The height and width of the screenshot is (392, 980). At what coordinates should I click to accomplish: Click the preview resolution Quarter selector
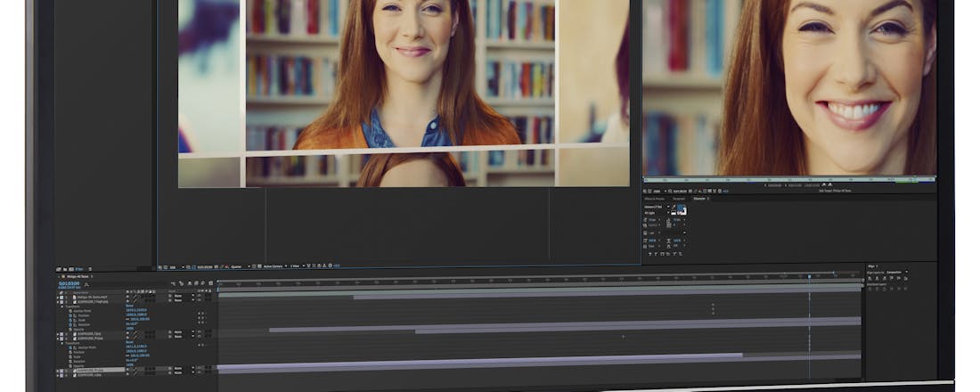[x=238, y=266]
